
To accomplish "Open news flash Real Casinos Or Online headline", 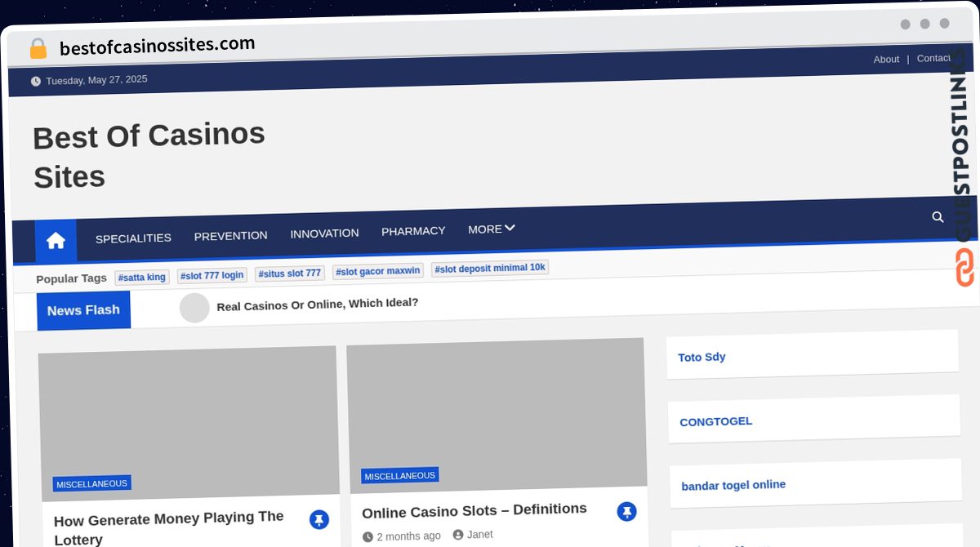I will 318,304.
